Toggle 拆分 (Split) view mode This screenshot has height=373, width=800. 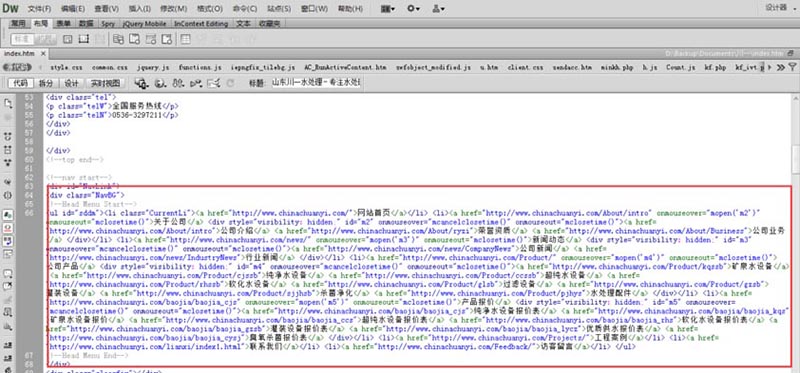coord(46,83)
